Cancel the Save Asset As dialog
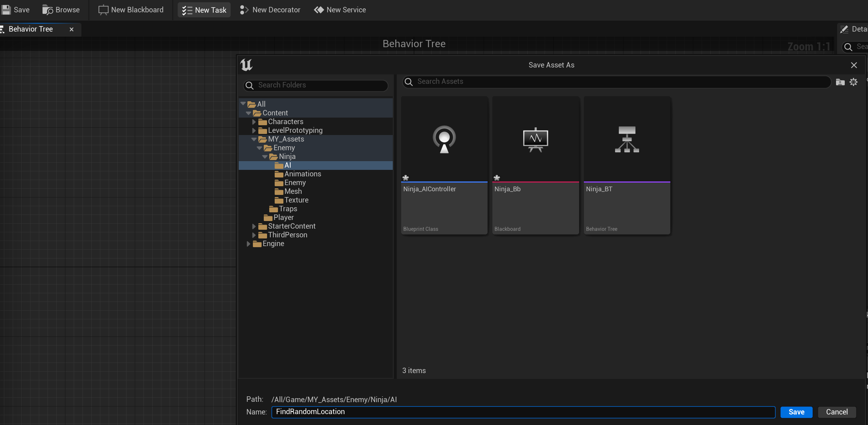The image size is (868, 425). pyautogui.click(x=836, y=412)
